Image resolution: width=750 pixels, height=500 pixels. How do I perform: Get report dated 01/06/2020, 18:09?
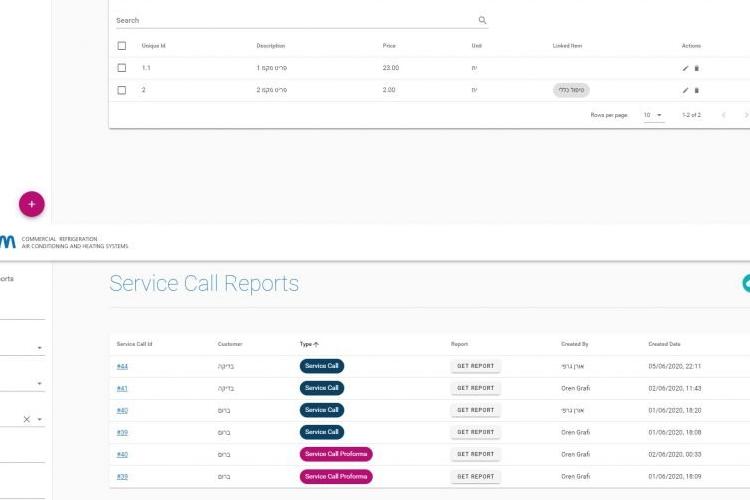[475, 477]
